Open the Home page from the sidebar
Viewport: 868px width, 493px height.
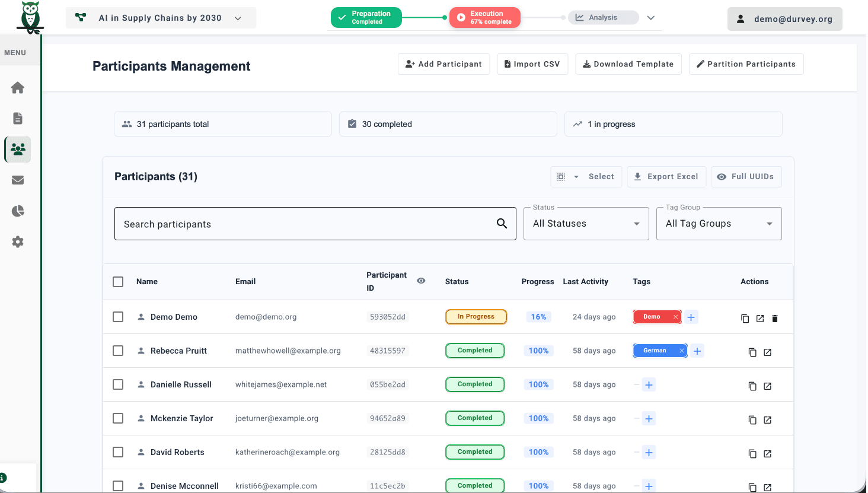tap(17, 87)
